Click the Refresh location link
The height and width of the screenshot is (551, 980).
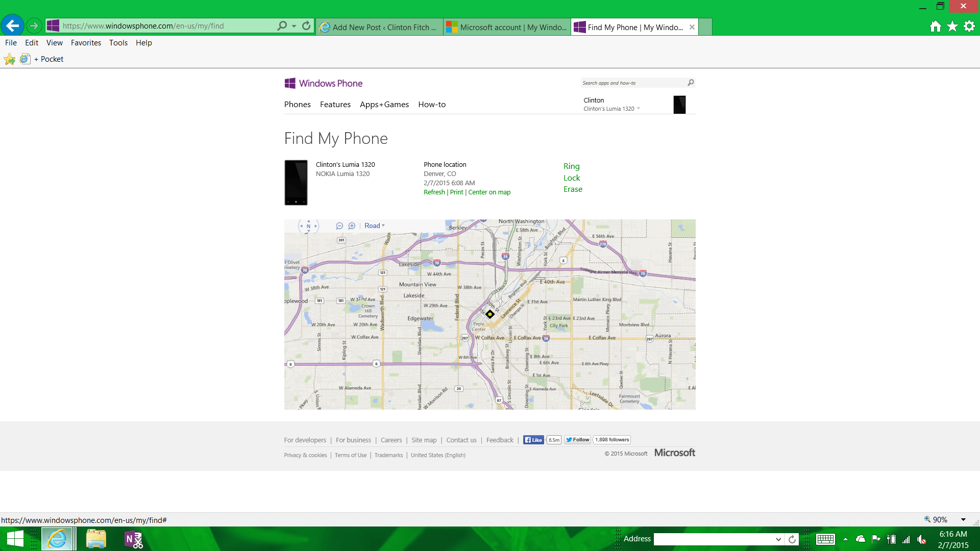[x=434, y=192]
